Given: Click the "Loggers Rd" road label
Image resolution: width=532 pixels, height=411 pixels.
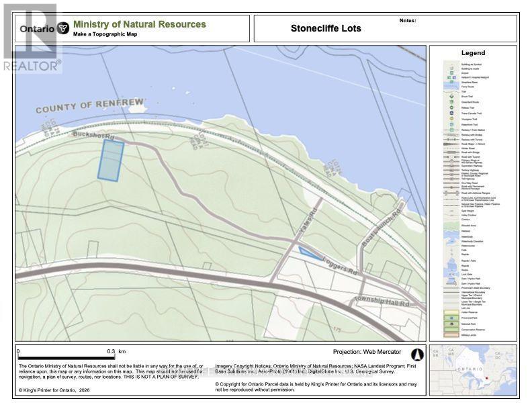Looking at the screenshot, I should click(x=341, y=266).
